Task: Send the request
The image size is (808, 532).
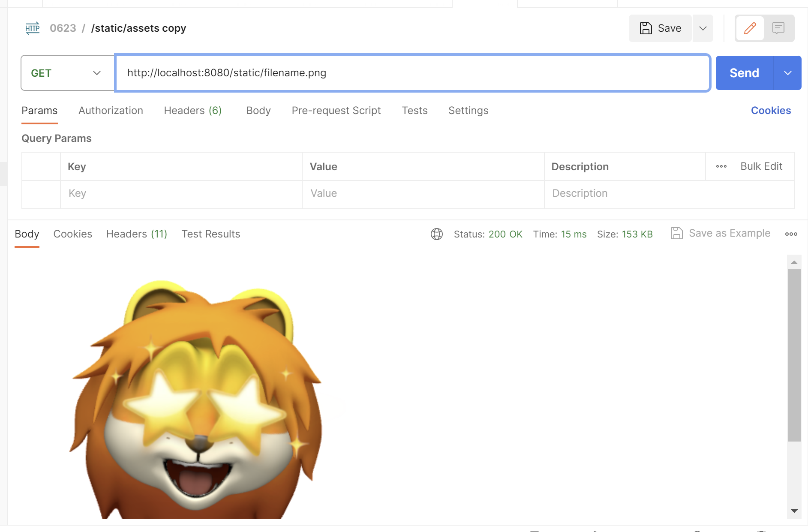Action: [x=745, y=73]
